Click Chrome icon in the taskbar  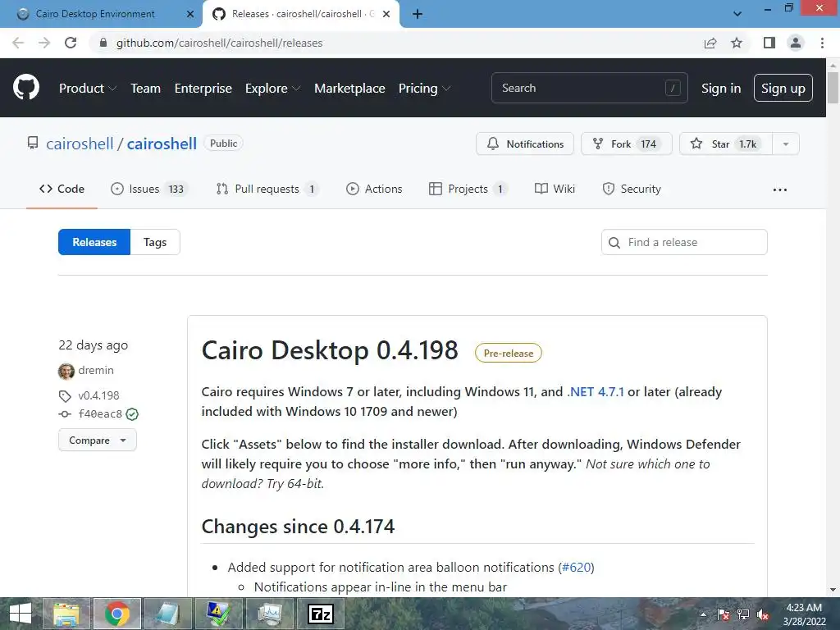[x=117, y=614]
